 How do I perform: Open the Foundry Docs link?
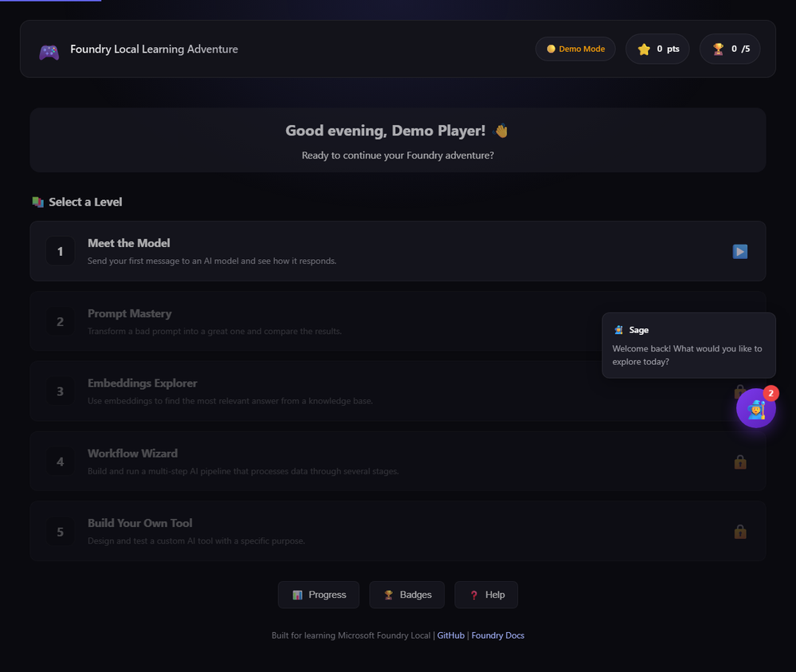(x=497, y=635)
